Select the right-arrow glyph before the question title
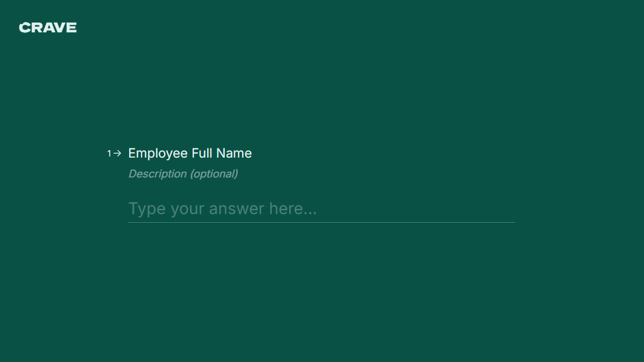Viewport: 644px width, 362px height. point(117,153)
